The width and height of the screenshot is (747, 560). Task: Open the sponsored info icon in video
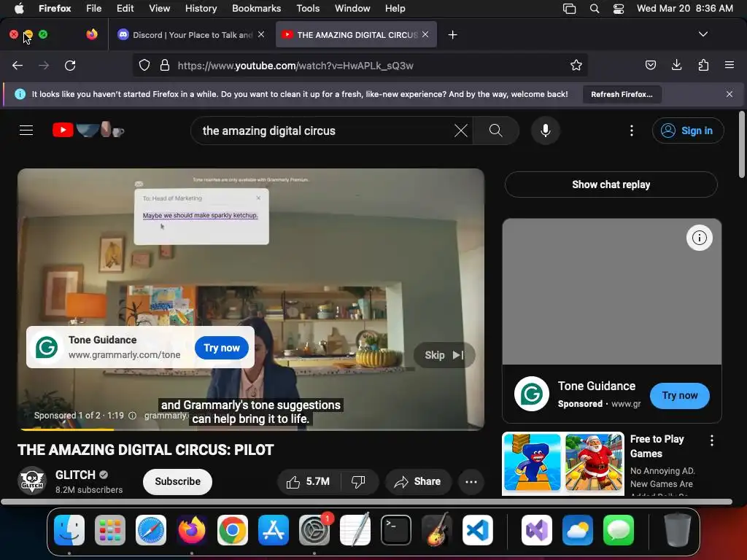[133, 416]
